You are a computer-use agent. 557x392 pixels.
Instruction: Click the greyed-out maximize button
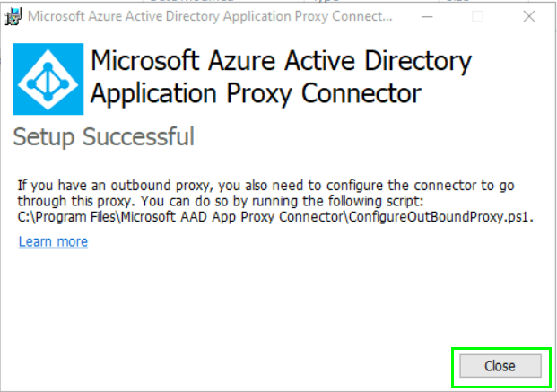[x=477, y=16]
